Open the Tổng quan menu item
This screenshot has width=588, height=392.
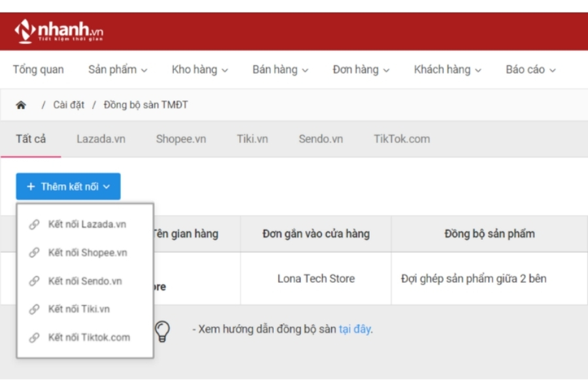point(39,70)
